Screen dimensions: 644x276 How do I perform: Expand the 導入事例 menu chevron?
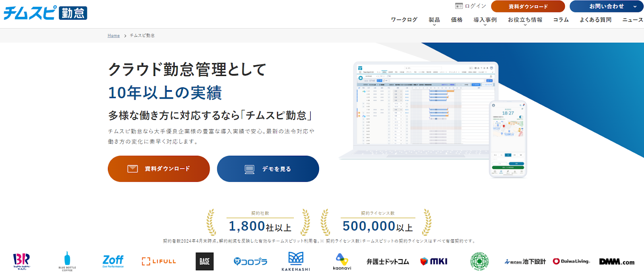click(x=485, y=25)
